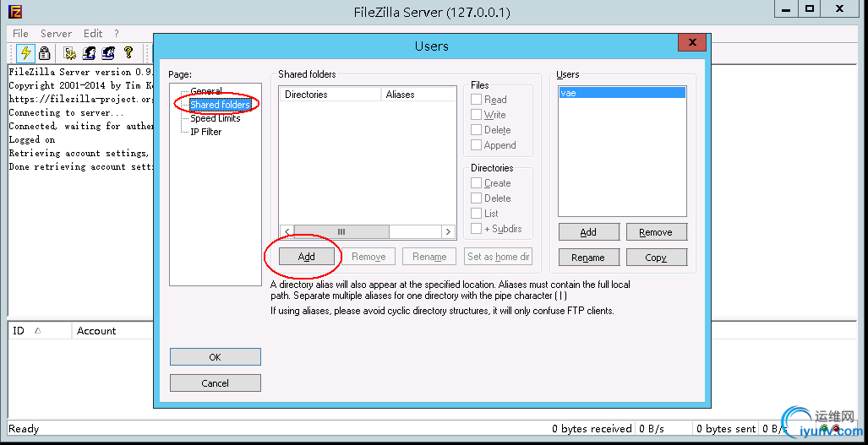This screenshot has height=445, width=868.
Task: Open the ? help menu
Action: pos(117,34)
